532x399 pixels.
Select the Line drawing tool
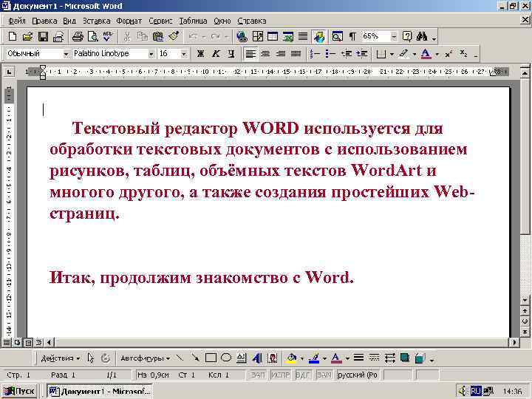click(x=180, y=358)
